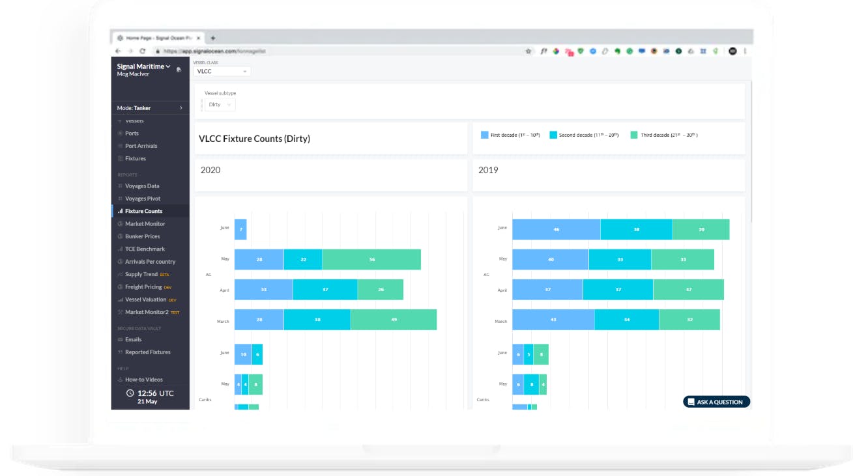Viewport: 868px width, 476px height.
Task: Open the Vessel Class dropdown
Action: [222, 71]
